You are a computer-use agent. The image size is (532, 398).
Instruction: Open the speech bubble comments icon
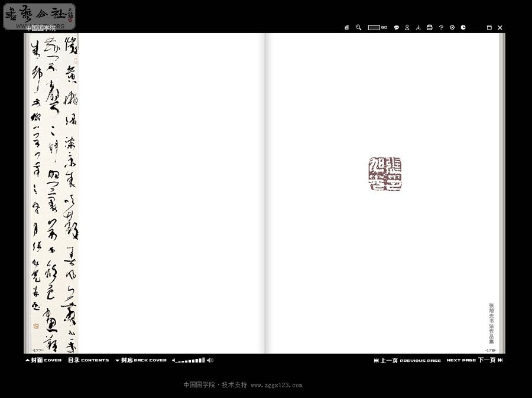396,28
